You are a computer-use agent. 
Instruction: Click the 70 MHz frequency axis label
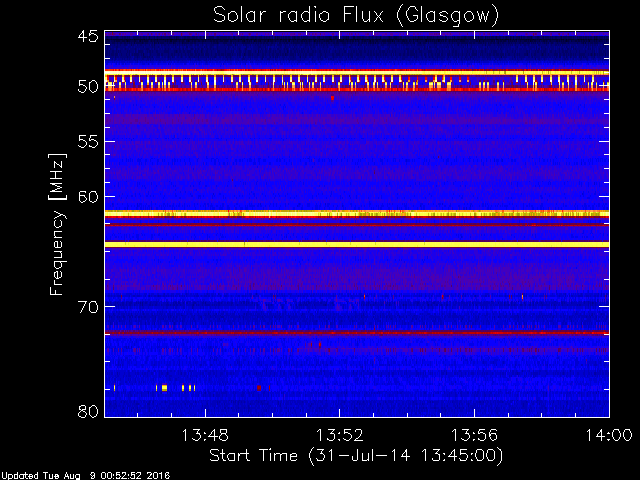click(88, 307)
